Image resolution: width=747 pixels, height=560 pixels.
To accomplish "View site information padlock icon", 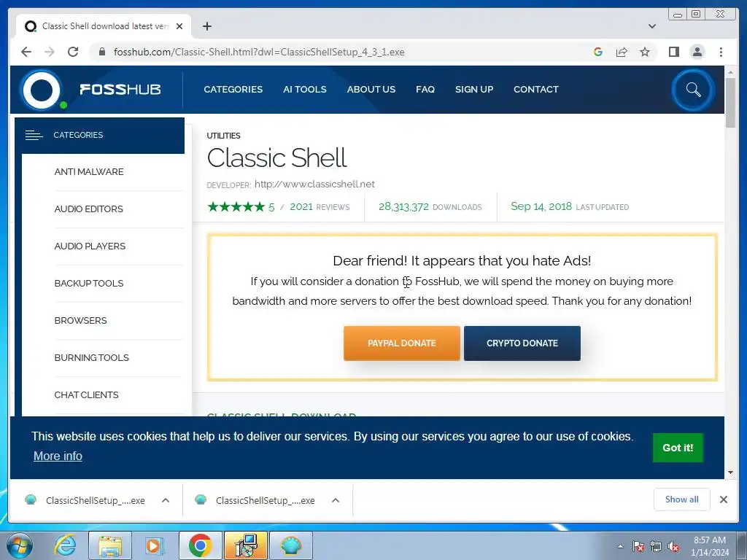I will pyautogui.click(x=101, y=52).
